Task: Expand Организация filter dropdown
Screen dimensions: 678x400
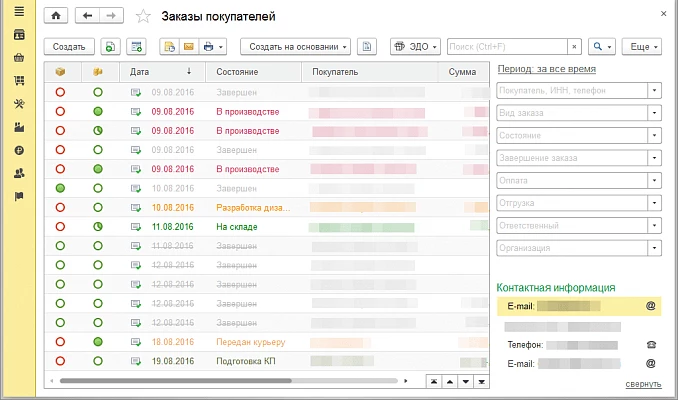Action: pos(654,248)
